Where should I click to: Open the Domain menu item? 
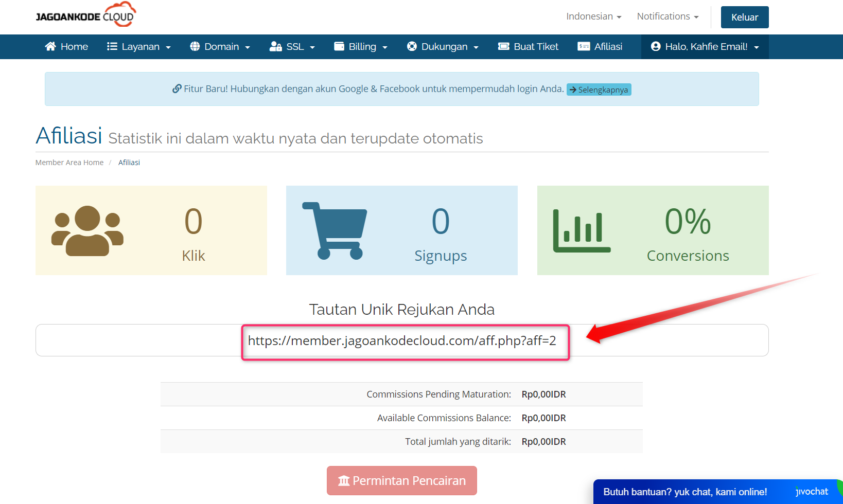tap(220, 46)
